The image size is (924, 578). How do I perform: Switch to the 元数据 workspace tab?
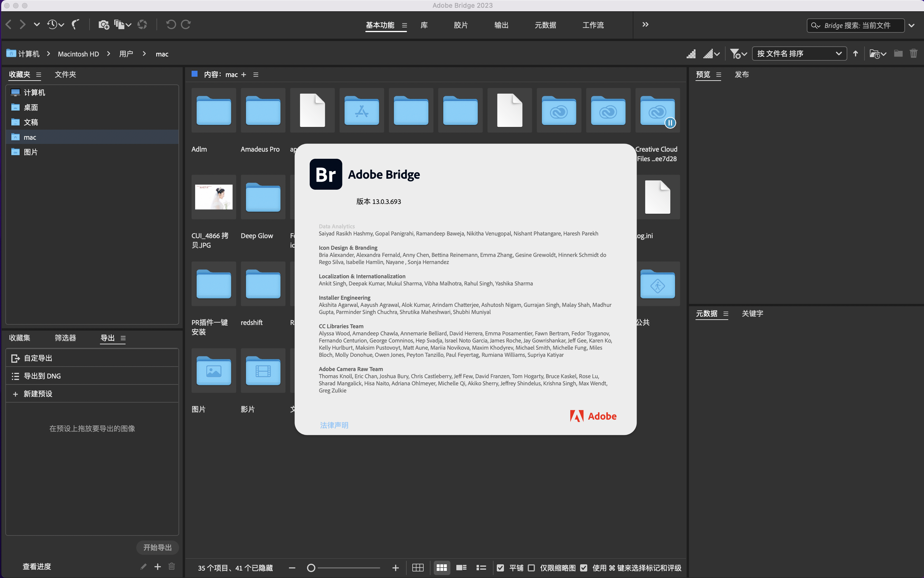(545, 25)
